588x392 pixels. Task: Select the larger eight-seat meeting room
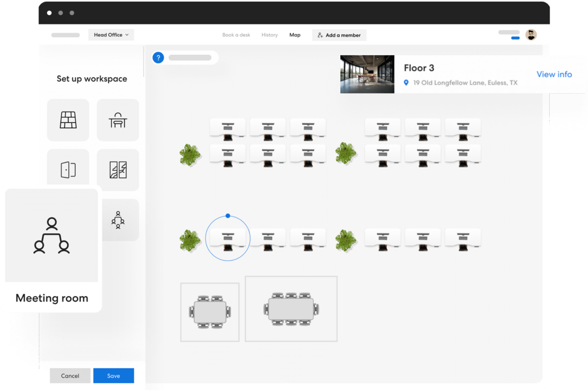[x=291, y=309]
